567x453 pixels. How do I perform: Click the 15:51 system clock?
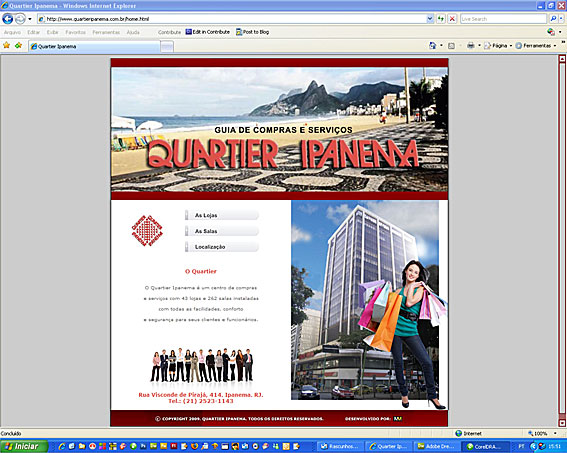[554, 447]
